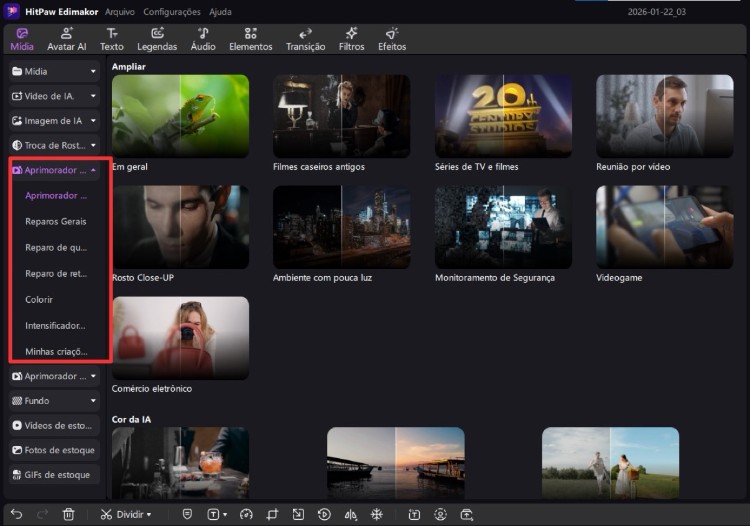Open the Intensificador... sidebar item
Viewport: 750px width, 526px height.
tap(55, 326)
